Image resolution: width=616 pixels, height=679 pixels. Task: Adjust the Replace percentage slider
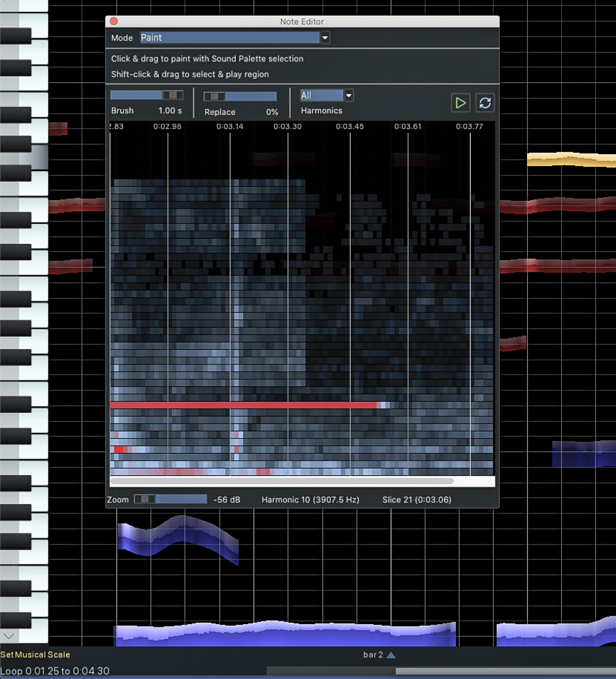click(240, 96)
